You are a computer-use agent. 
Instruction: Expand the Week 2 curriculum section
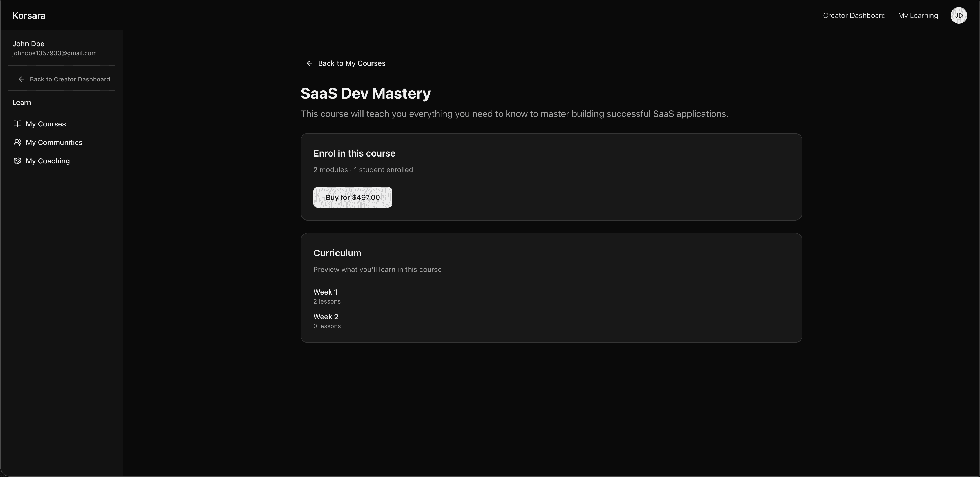tap(326, 316)
